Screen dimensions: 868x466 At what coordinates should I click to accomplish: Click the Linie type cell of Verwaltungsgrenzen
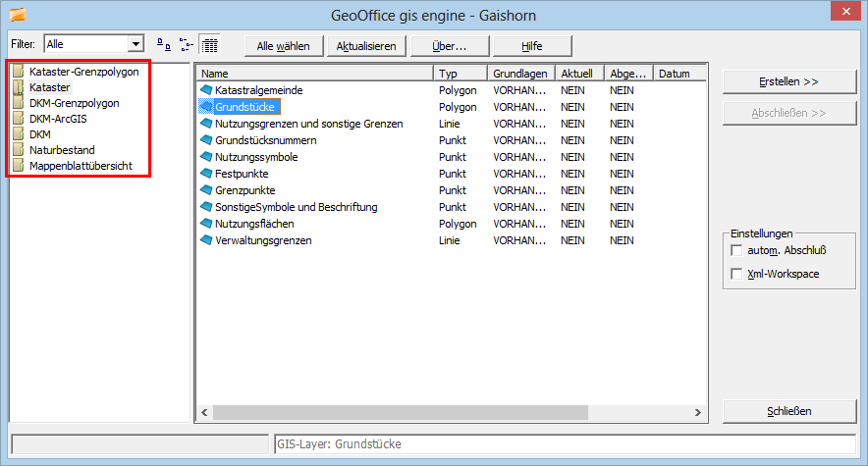click(450, 240)
